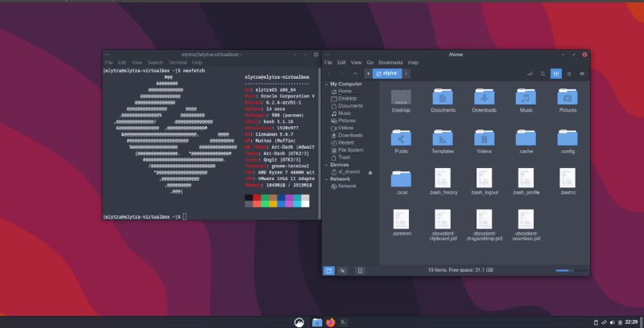Screen dimensions: 644x328
Task: Open the Downloads folder icon in Home
Action: [485, 96]
